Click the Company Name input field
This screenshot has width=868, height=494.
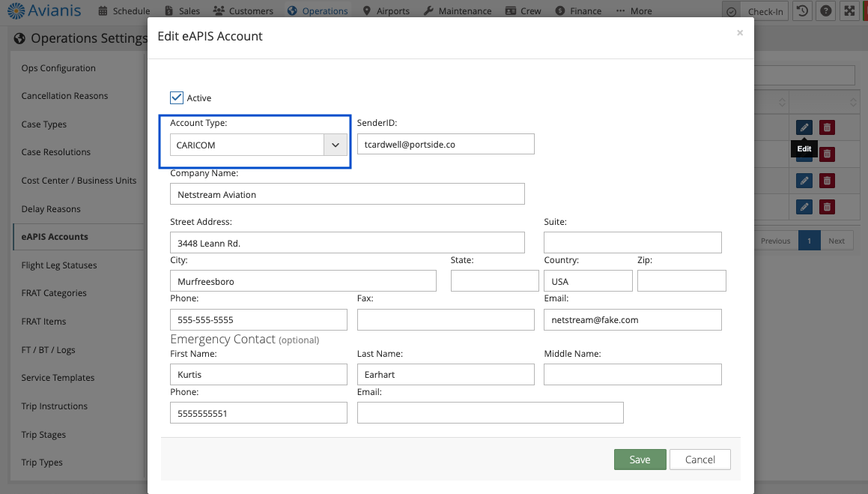point(347,194)
